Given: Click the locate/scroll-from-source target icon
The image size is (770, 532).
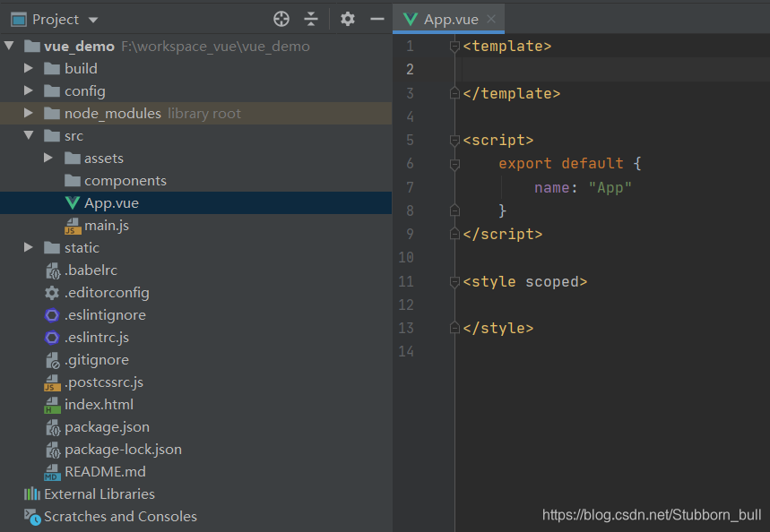Looking at the screenshot, I should (281, 19).
